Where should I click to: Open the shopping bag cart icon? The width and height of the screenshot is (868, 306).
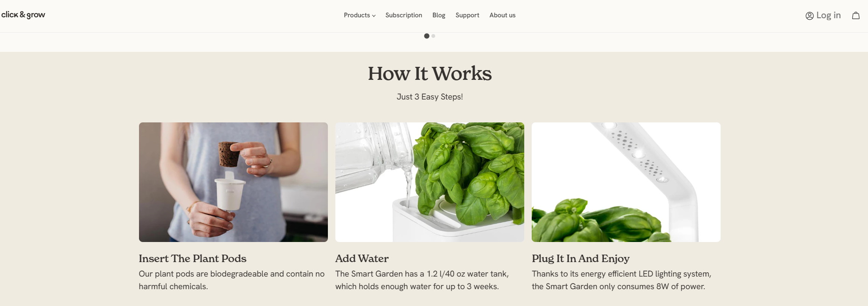coord(855,15)
